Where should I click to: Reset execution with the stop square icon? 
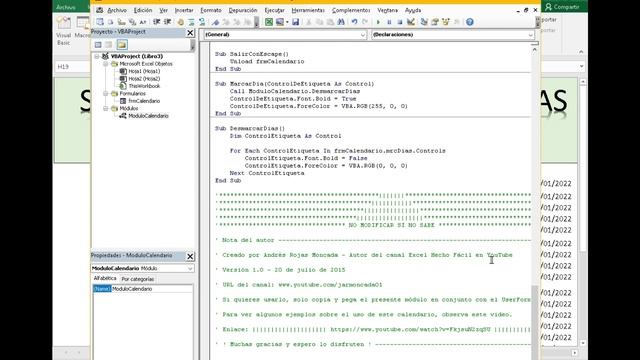tap(400, 22)
